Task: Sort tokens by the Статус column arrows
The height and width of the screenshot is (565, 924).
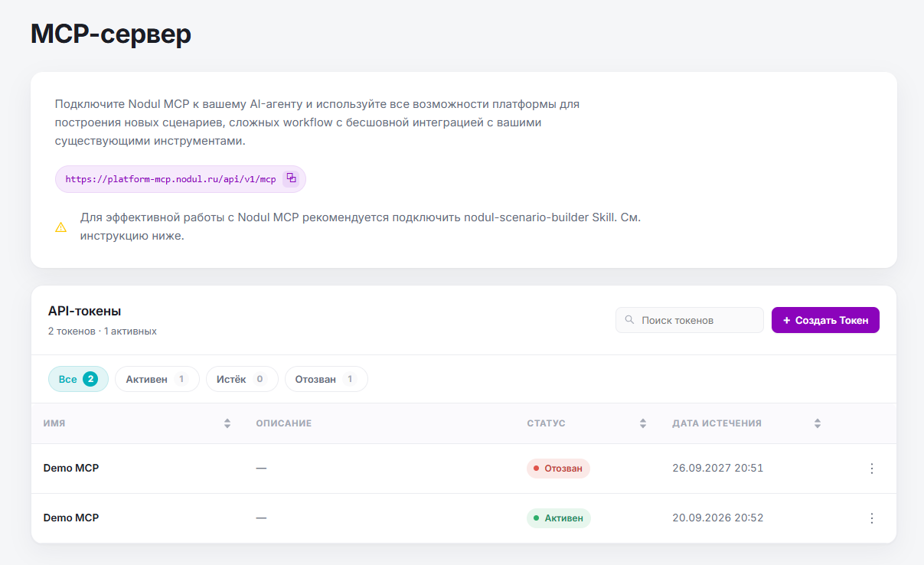Action: [x=643, y=423]
